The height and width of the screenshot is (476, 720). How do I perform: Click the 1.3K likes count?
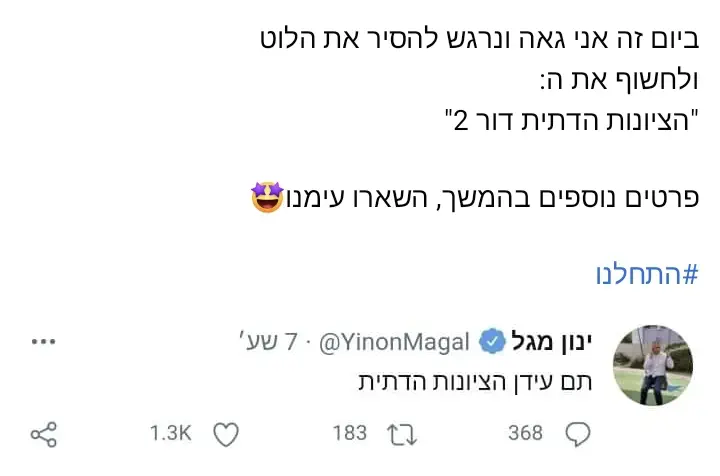pyautogui.click(x=170, y=433)
